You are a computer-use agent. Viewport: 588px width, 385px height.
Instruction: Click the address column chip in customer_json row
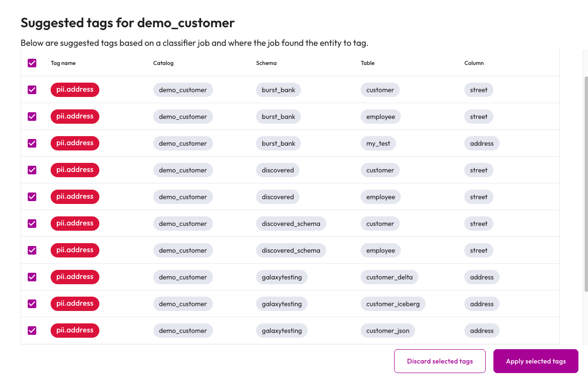click(x=481, y=331)
